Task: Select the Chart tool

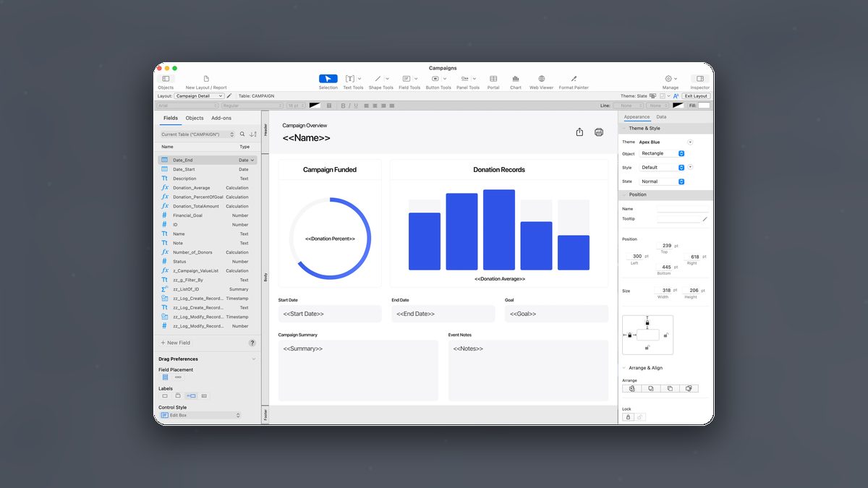Action: pos(516,79)
